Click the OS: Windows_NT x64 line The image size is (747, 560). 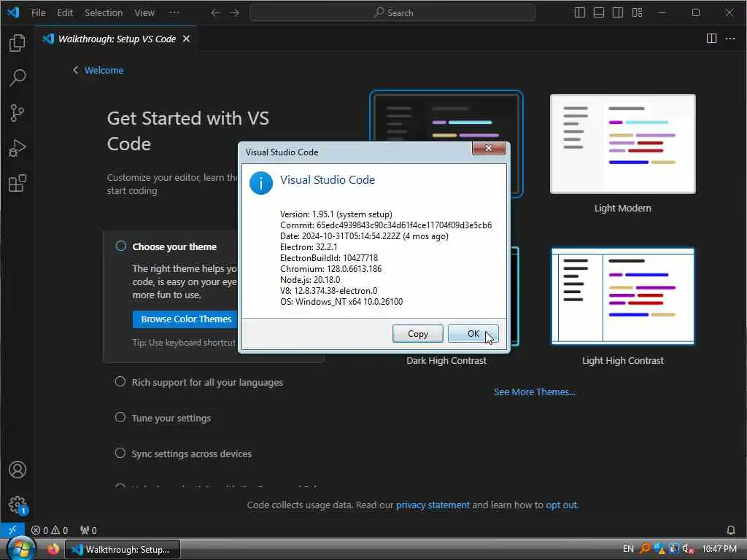(x=341, y=302)
